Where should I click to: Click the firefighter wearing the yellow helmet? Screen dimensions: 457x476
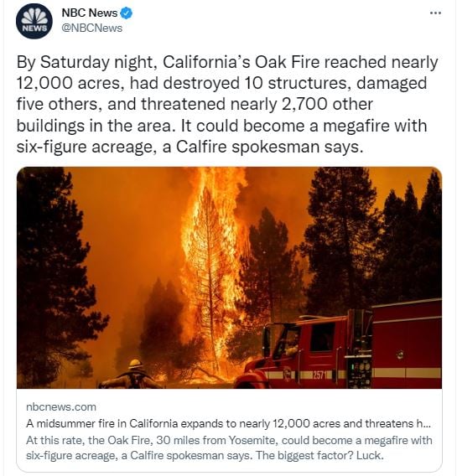[132, 374]
